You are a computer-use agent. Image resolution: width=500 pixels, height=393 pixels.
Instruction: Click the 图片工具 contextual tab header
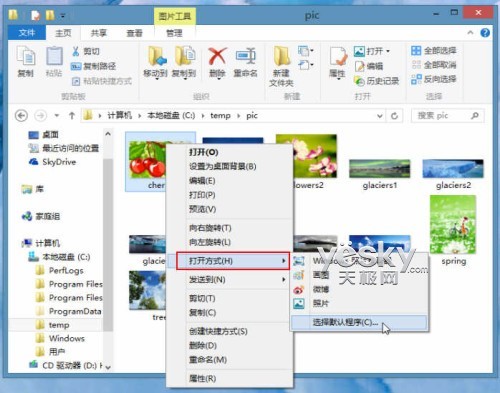click(x=175, y=16)
